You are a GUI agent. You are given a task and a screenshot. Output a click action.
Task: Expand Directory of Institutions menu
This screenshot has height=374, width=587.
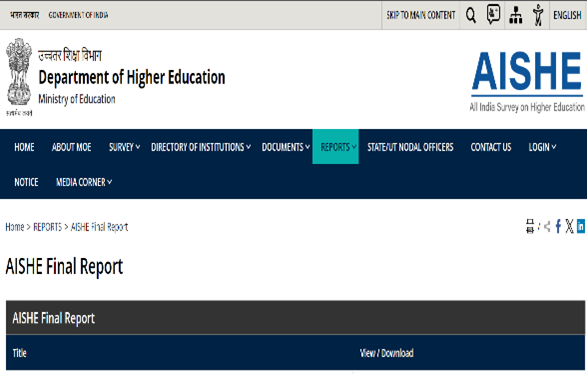tap(201, 147)
